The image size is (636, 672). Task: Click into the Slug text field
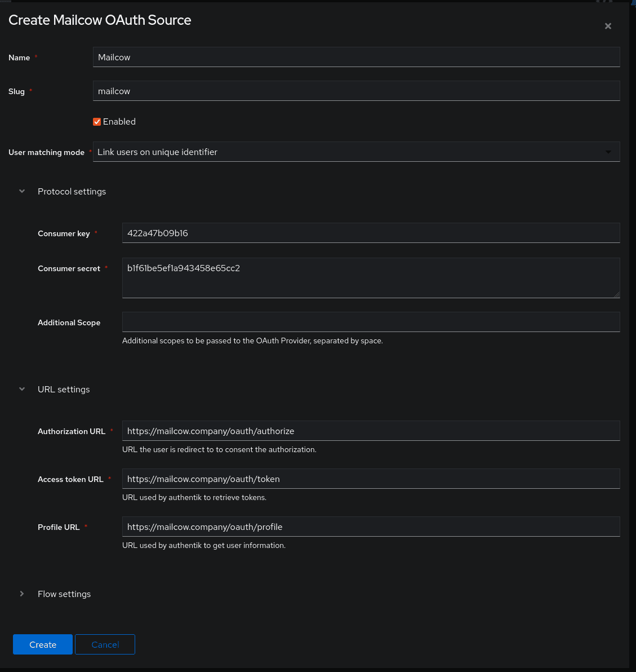point(356,91)
